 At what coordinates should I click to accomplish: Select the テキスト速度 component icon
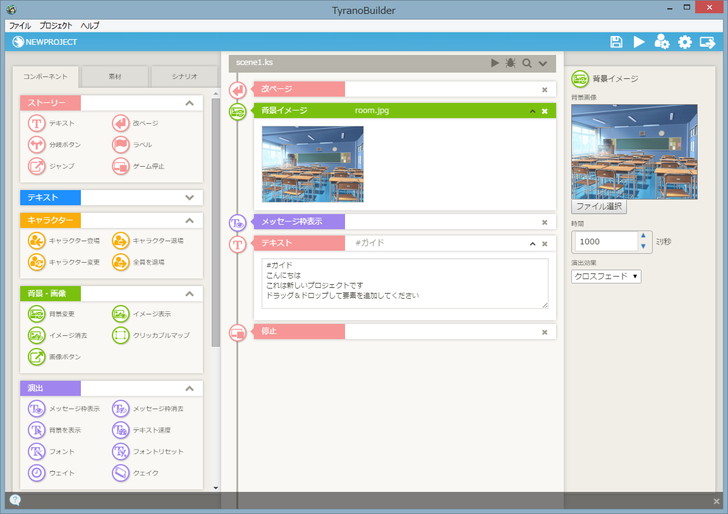point(120,430)
